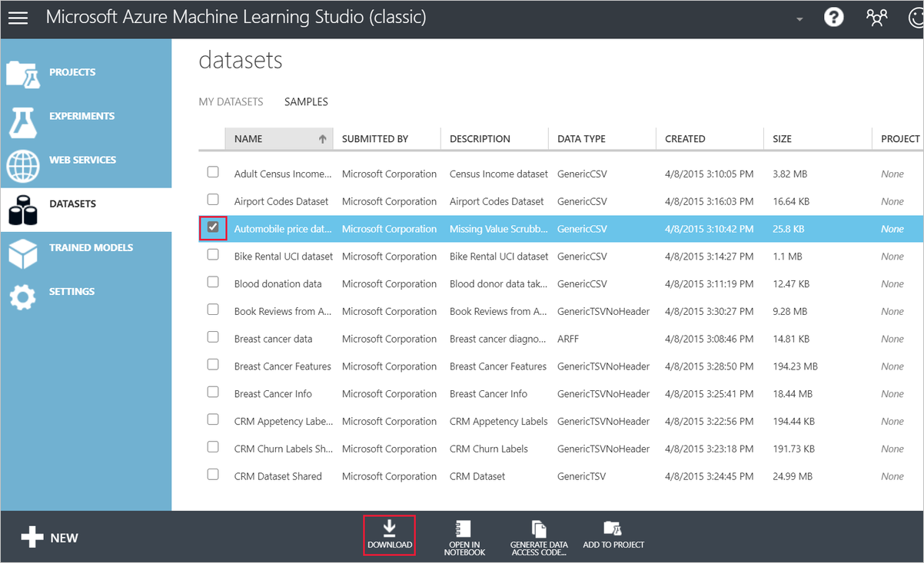
Task: Click the plus icon for New
Action: (x=32, y=538)
